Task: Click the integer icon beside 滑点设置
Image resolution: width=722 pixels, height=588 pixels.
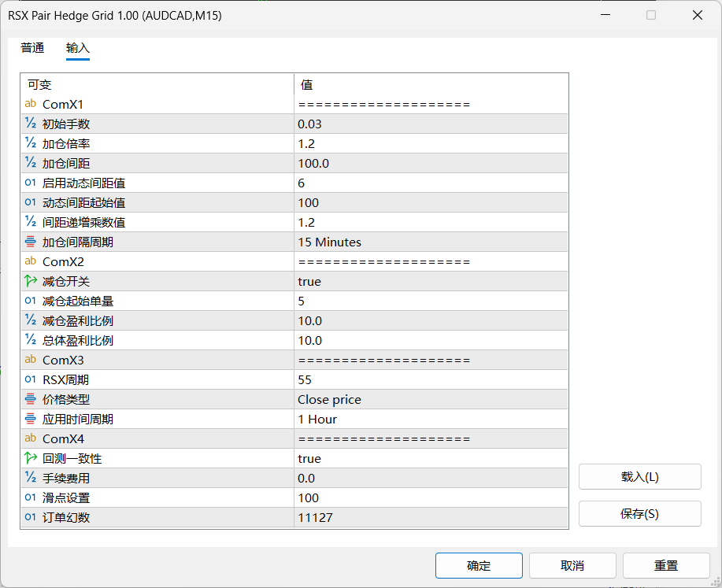Action: tap(31, 497)
